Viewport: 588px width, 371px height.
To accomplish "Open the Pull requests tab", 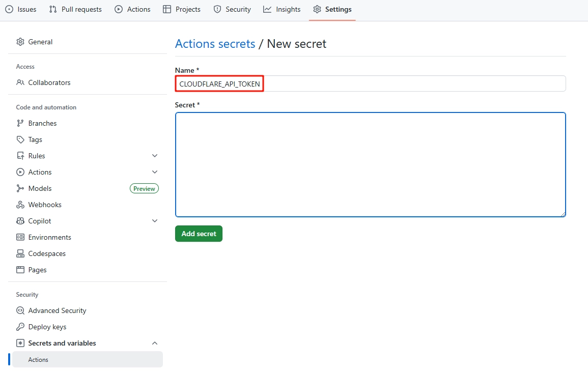I will pyautogui.click(x=75, y=9).
